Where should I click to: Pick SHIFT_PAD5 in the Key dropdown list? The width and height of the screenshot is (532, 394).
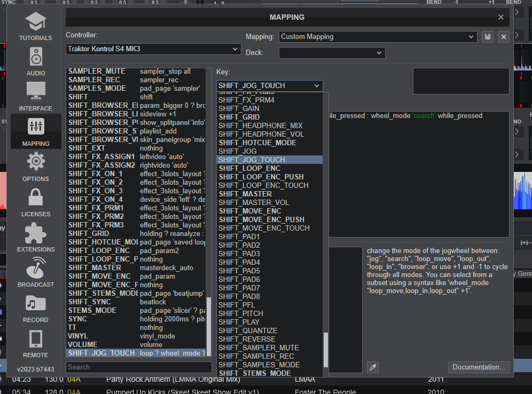click(x=269, y=271)
